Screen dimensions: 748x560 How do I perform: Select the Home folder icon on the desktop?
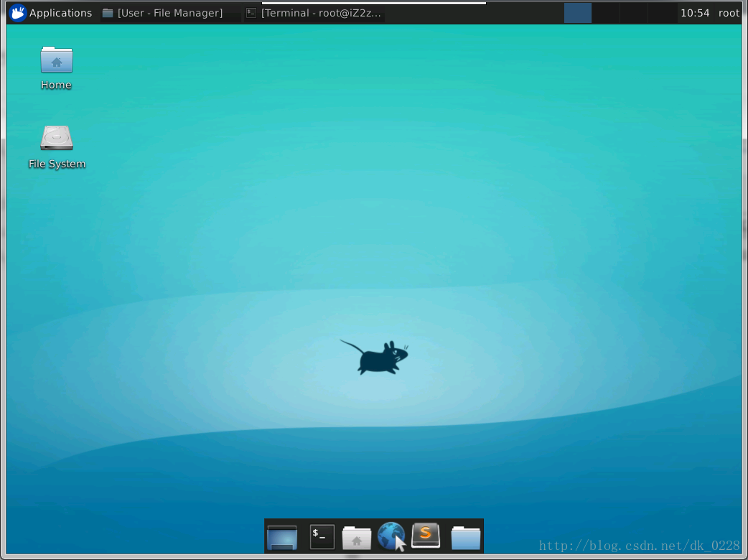point(56,67)
